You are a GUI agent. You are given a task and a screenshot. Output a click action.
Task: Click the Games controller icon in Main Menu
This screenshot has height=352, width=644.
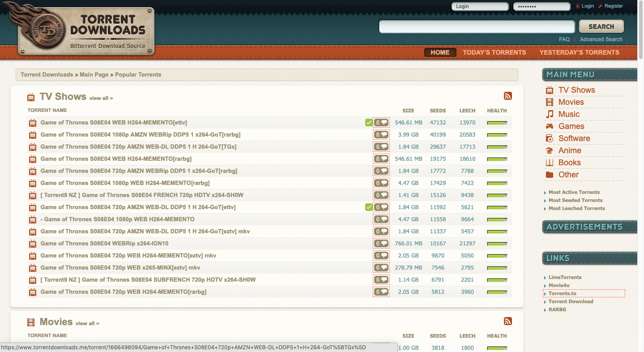pyautogui.click(x=550, y=126)
